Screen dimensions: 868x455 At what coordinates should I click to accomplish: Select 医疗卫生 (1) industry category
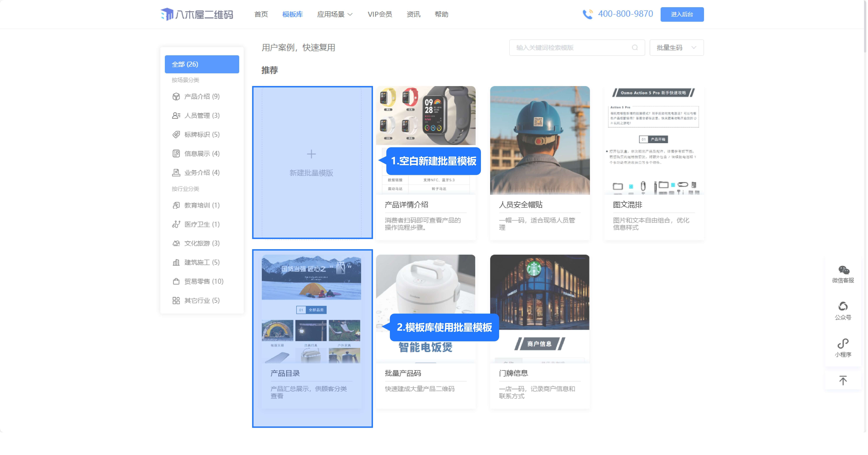[x=202, y=224]
